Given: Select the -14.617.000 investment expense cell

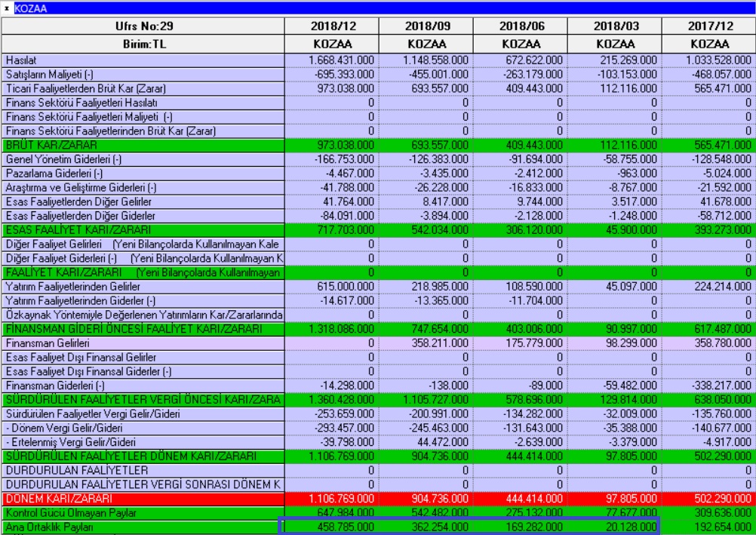Looking at the screenshot, I should [x=332, y=300].
